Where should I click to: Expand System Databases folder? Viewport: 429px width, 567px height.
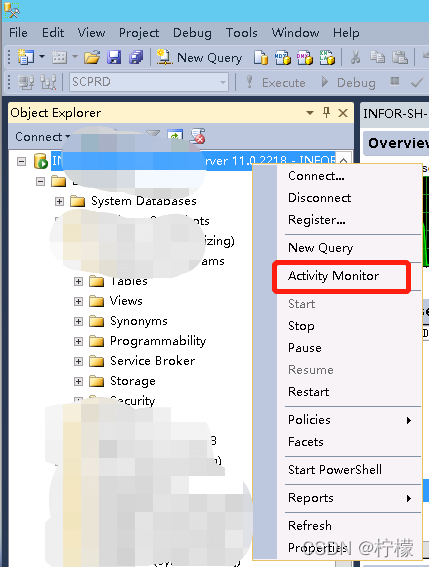(x=59, y=201)
